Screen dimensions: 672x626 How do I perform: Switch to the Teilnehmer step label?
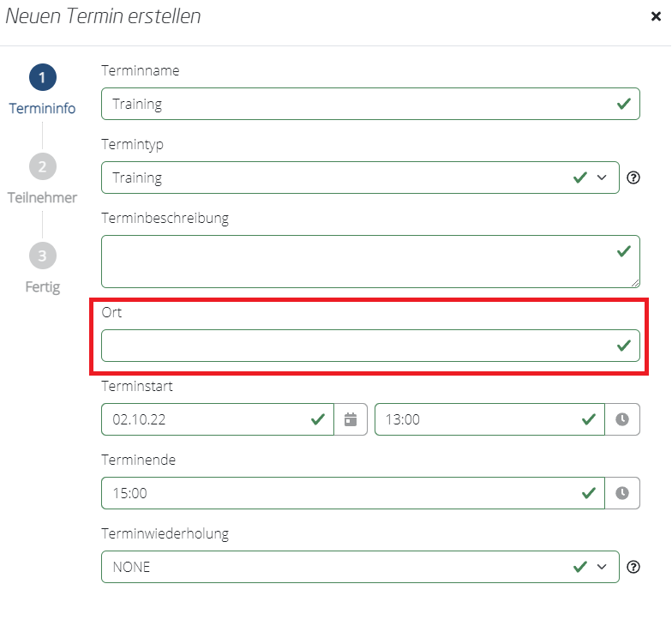(43, 197)
